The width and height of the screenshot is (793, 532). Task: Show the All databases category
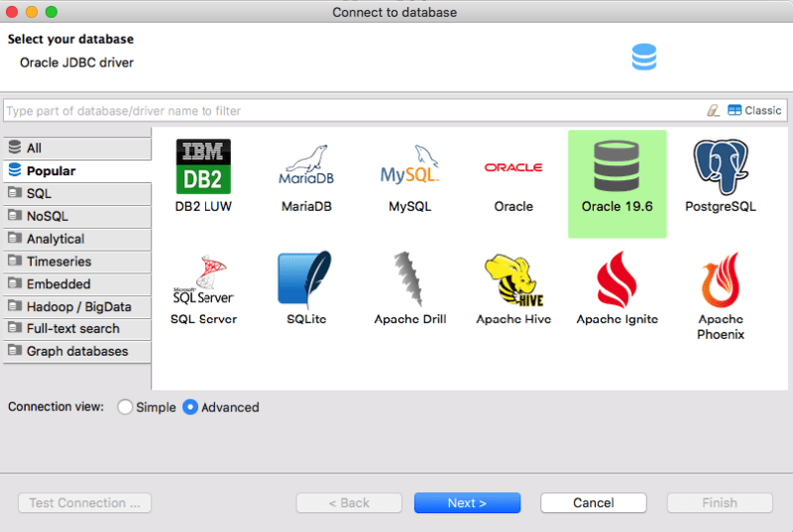77,148
